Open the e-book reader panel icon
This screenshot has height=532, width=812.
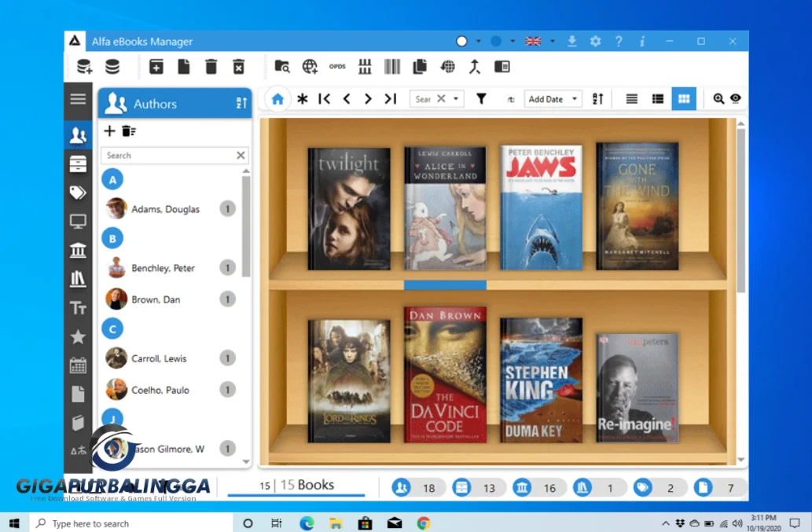[502, 66]
